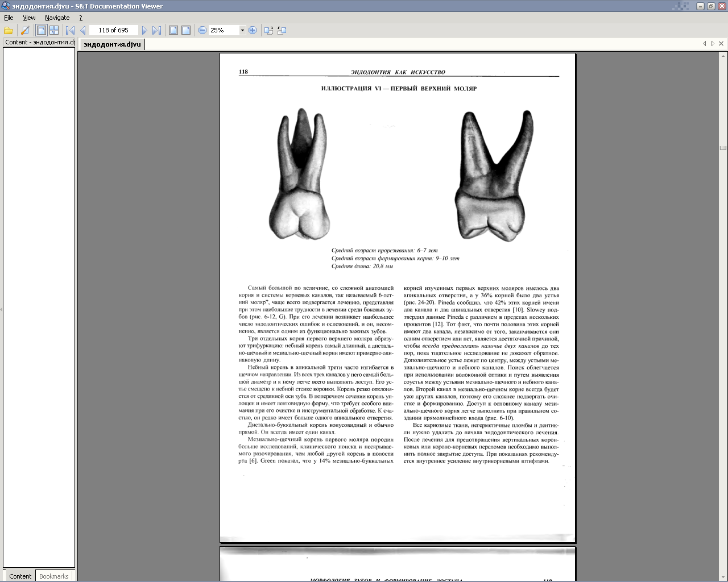Toggle single page view mode
The image size is (728, 582).
coord(42,30)
